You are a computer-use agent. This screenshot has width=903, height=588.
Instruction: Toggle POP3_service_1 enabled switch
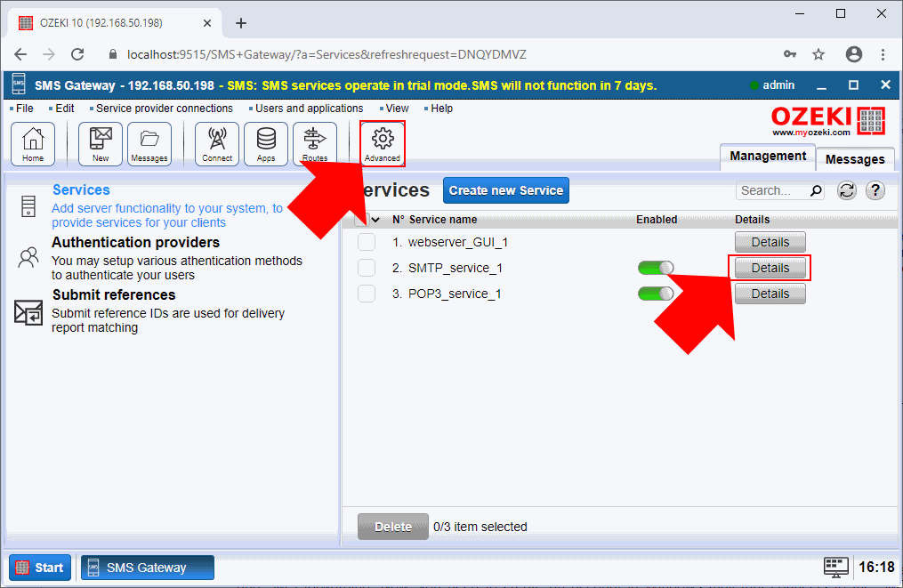click(x=656, y=294)
